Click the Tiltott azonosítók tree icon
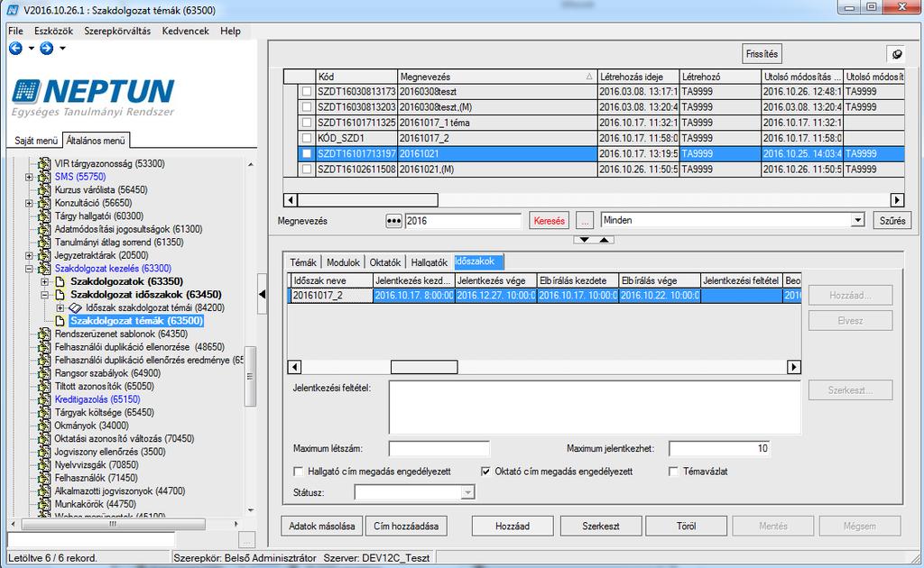924x568 pixels. pos(44,386)
